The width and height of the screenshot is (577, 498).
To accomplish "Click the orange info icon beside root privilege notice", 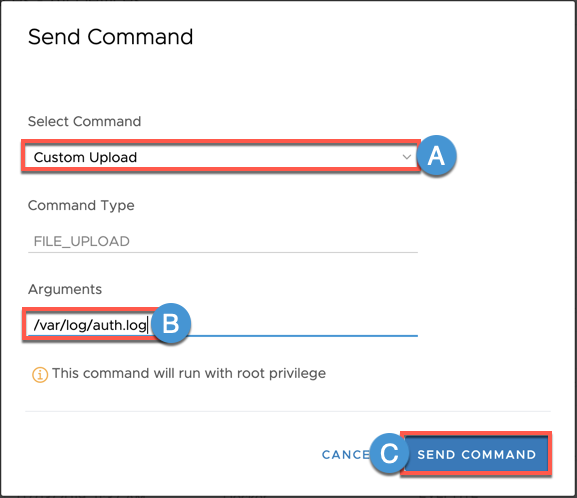I will click(x=40, y=375).
